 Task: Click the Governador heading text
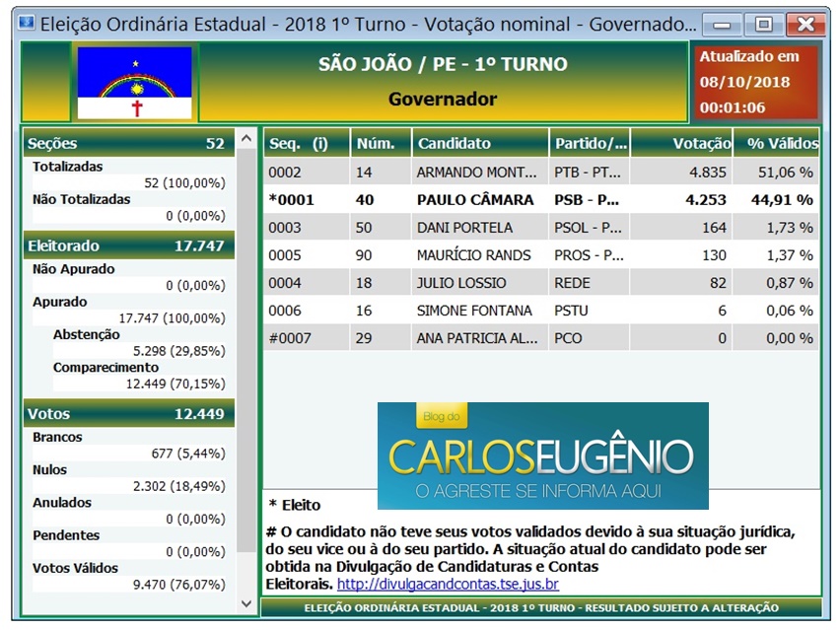(443, 100)
